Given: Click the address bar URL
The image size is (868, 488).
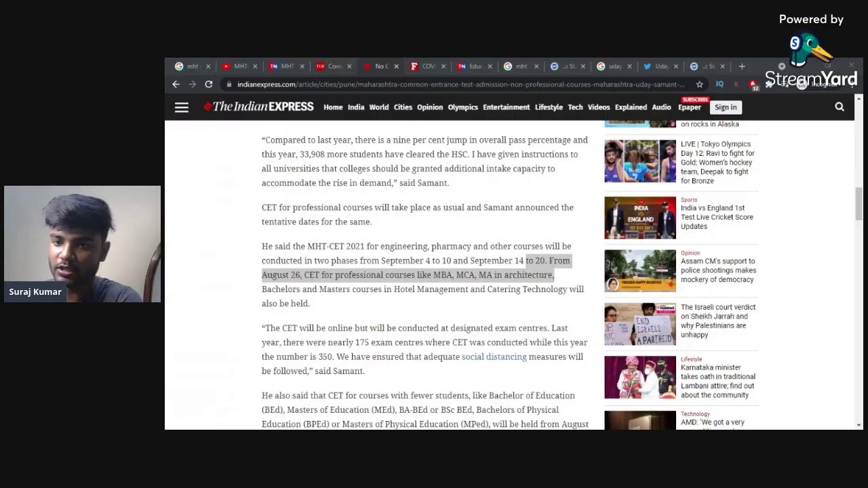Looking at the screenshot, I should pyautogui.click(x=461, y=84).
